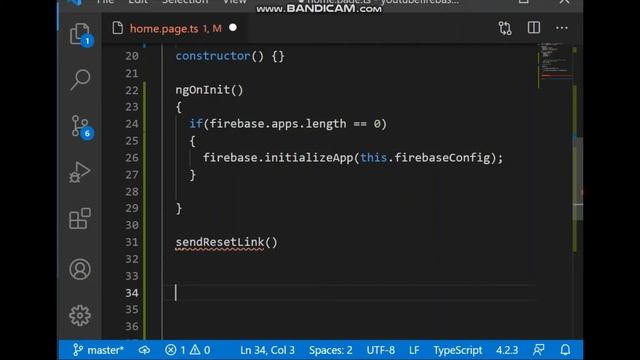Open the Search view in activity bar
Viewport: 640px width, 360px height.
[x=80, y=79]
